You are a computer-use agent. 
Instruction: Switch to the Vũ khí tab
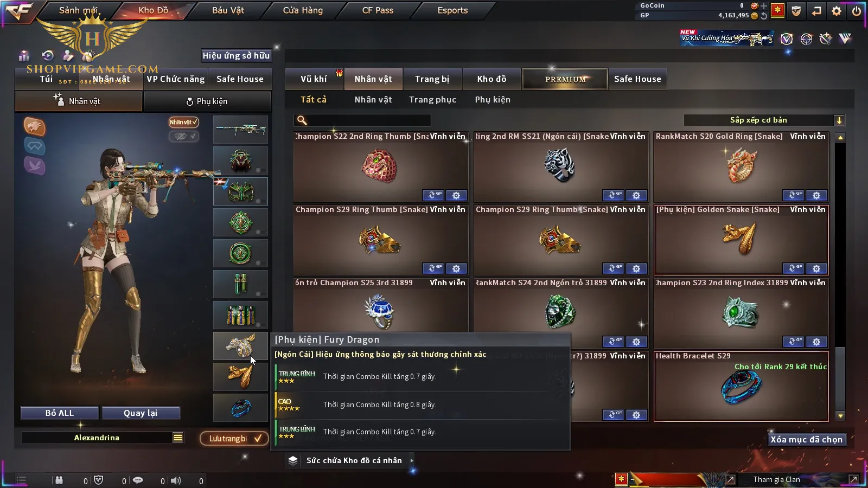click(314, 79)
